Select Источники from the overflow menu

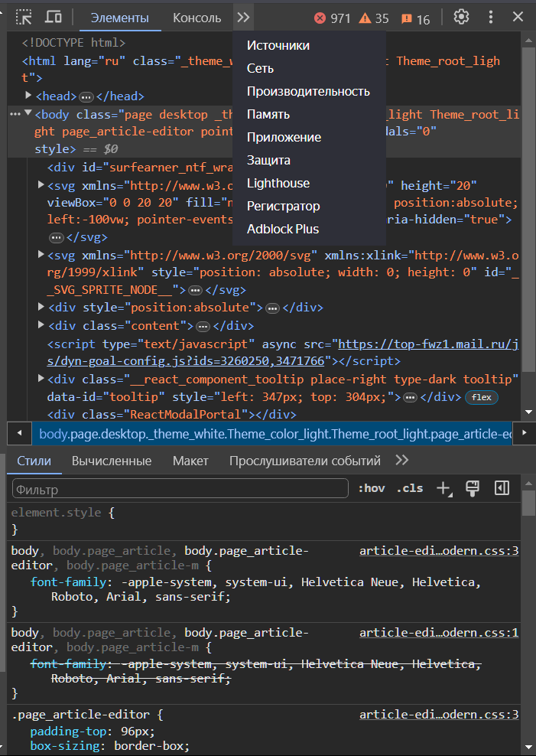[309, 45]
